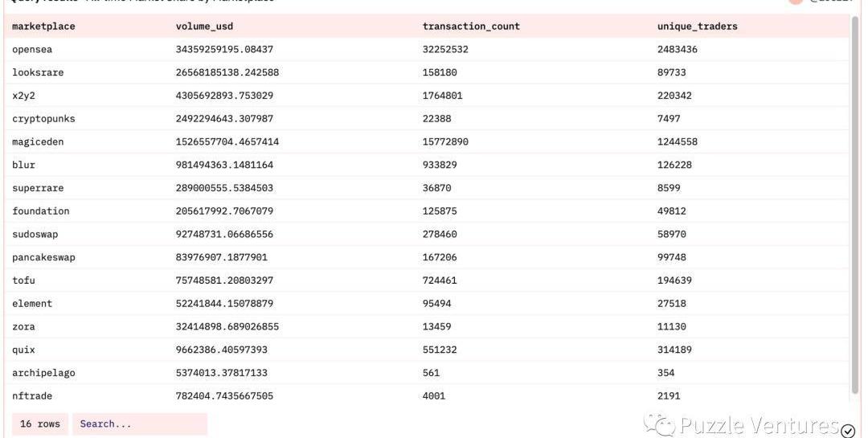Sort by the marketplace column header

pyautogui.click(x=43, y=27)
